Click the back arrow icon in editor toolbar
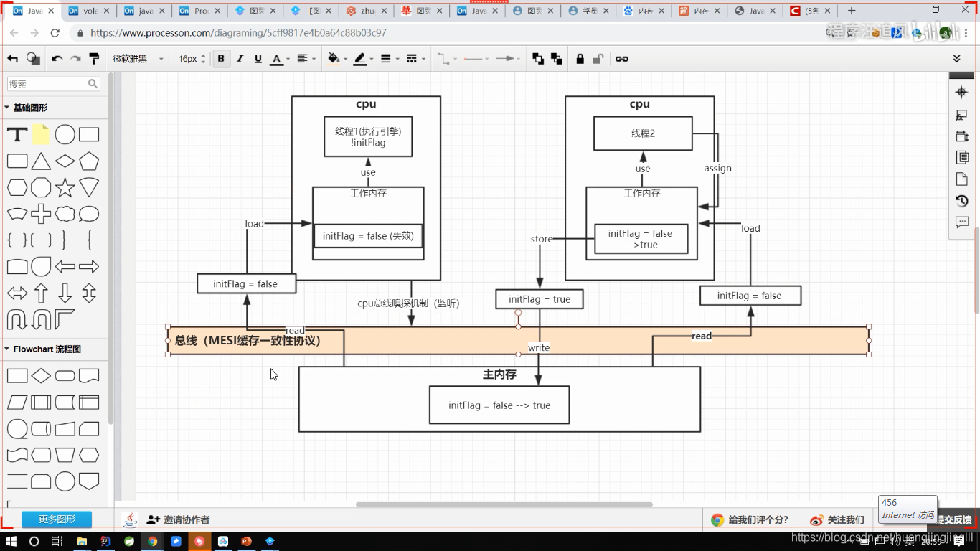980x551 pixels. coord(12,59)
